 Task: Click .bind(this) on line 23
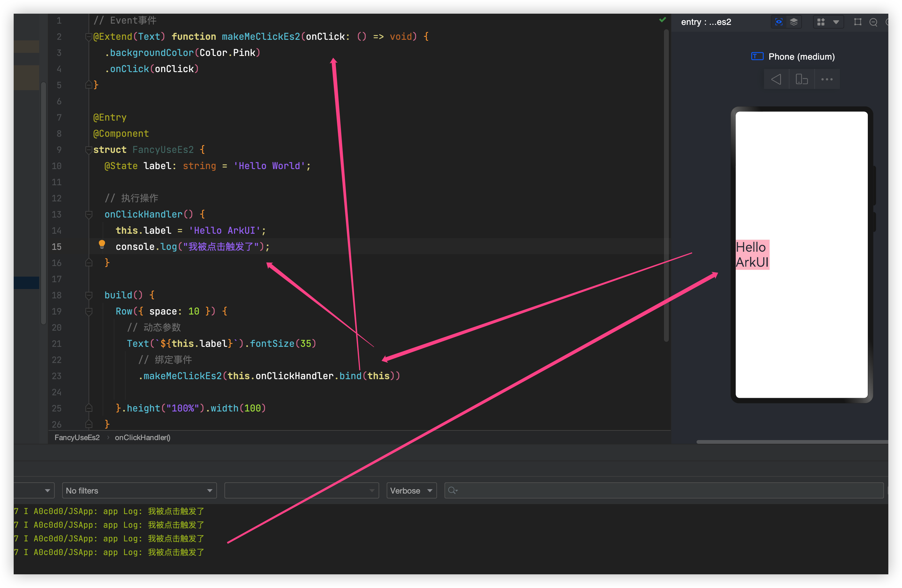pos(365,376)
